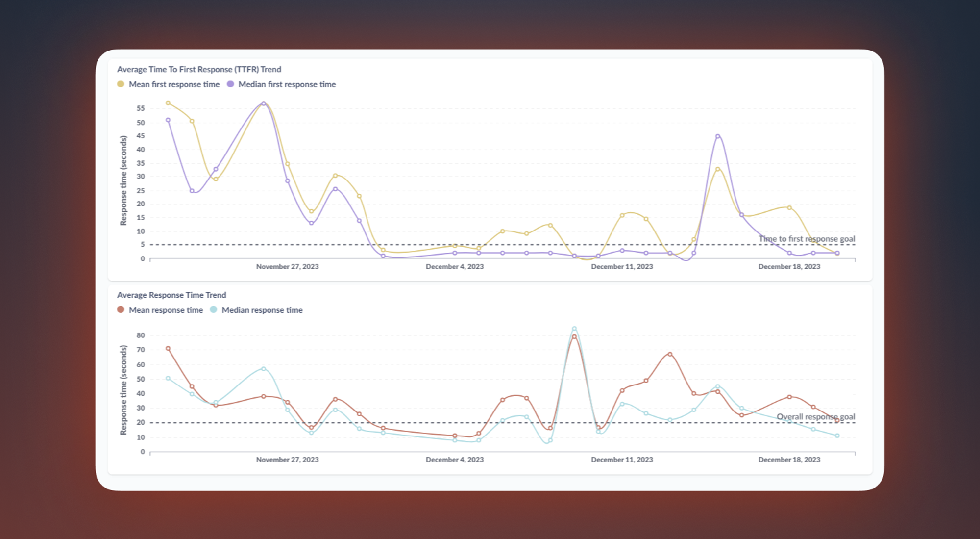Click the red Mean response time swatch

tap(121, 310)
